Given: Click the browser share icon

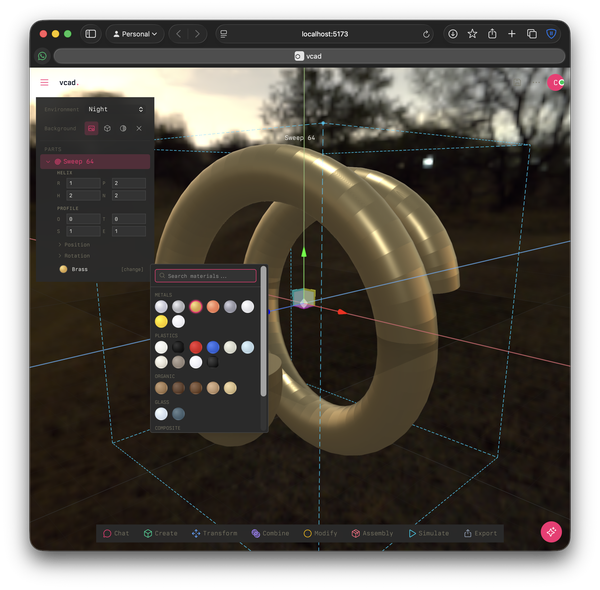Looking at the screenshot, I should [492, 34].
